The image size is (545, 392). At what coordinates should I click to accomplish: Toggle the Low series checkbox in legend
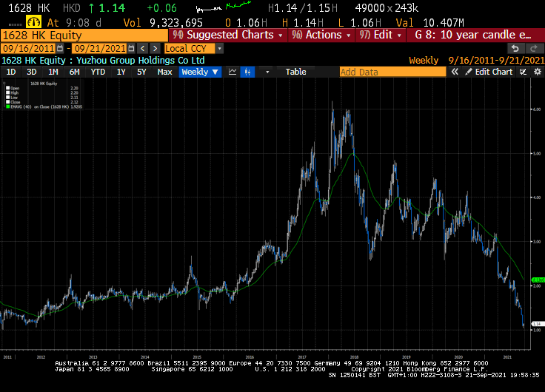(x=7, y=98)
